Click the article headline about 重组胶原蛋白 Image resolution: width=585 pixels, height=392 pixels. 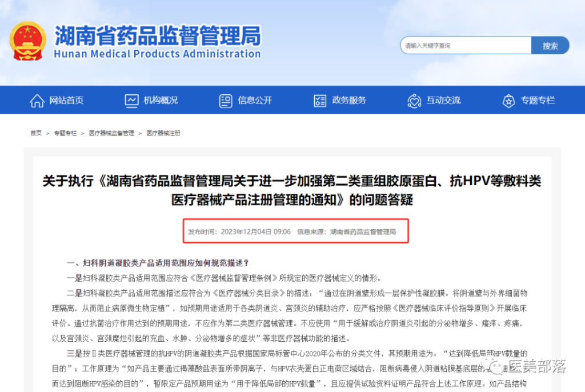[292, 190]
